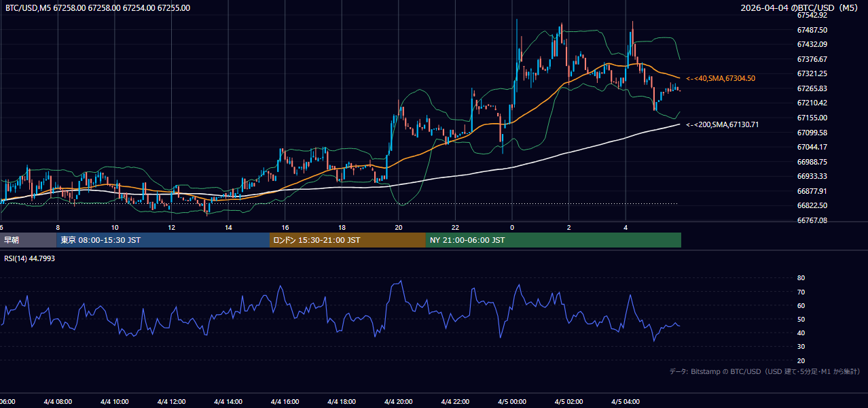Click the 4/5 00:00 bottom time label

click(512, 401)
